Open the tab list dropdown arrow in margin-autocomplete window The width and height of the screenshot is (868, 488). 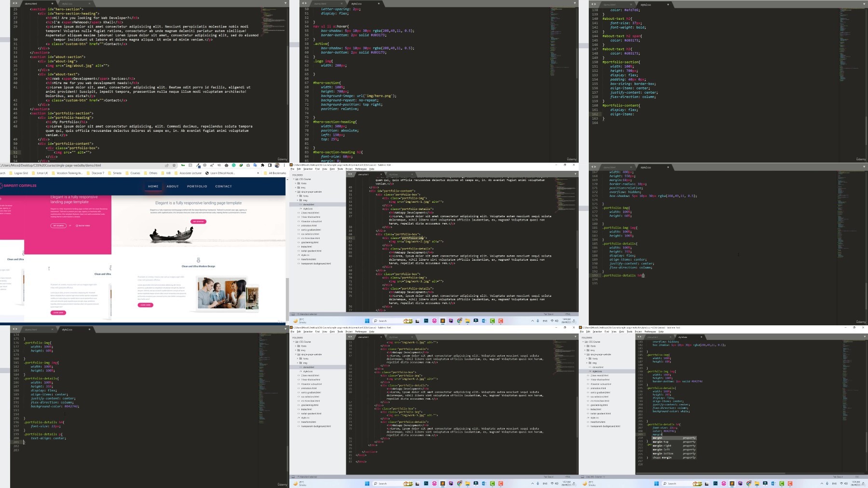pos(864,337)
